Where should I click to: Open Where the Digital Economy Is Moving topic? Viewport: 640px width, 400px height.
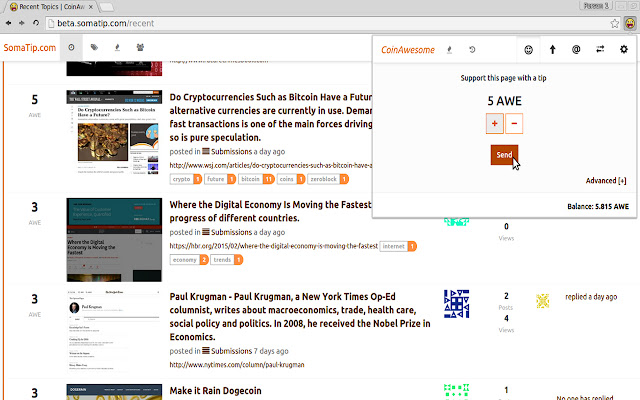[x=271, y=211]
